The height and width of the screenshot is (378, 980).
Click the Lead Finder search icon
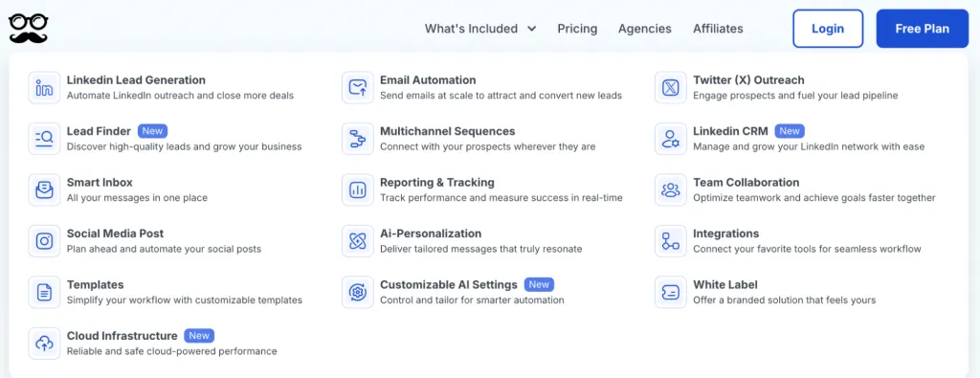pos(44,139)
